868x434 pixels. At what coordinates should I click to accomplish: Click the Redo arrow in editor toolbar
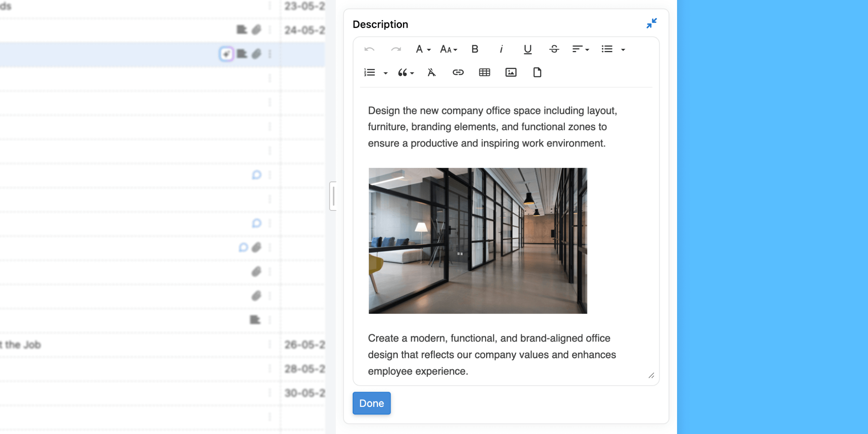point(396,49)
